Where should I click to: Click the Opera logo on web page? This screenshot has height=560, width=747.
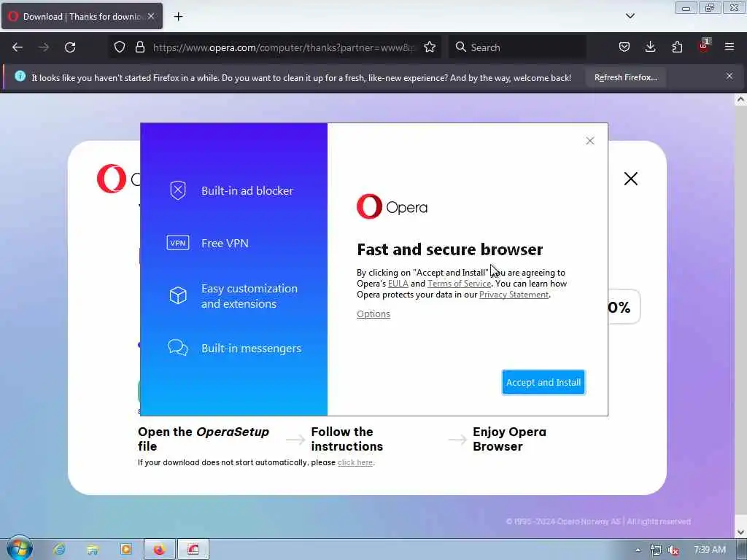(x=112, y=179)
